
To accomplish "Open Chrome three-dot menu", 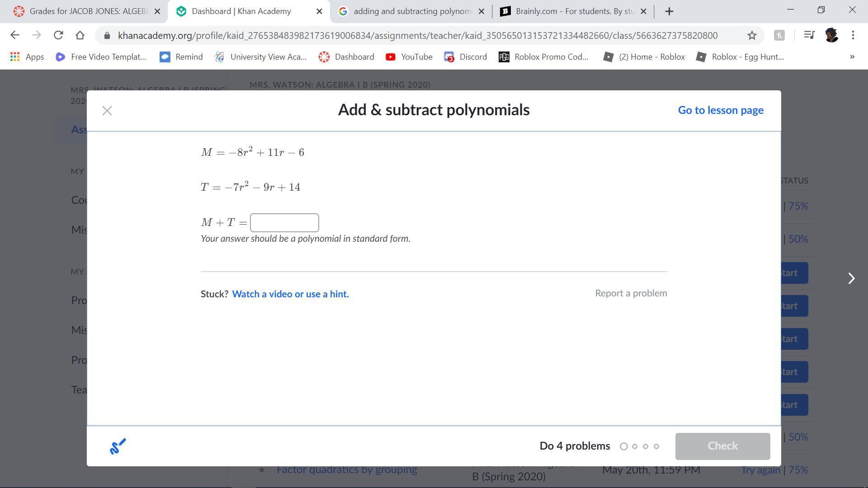I will pyautogui.click(x=853, y=35).
